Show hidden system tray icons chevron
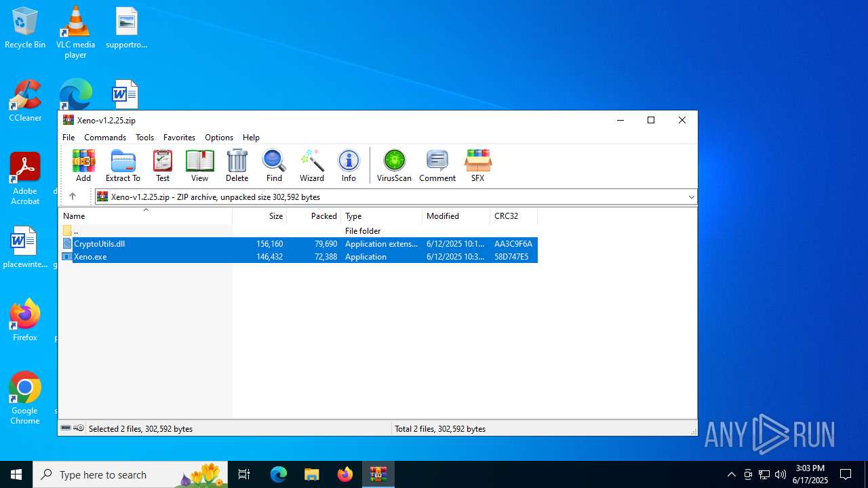Screen dimensions: 868x488 [x=731, y=474]
